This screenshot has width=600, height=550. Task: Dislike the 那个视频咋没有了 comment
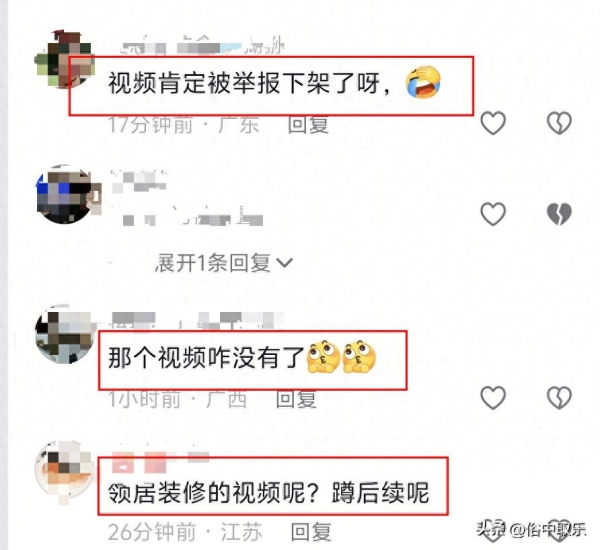(559, 397)
